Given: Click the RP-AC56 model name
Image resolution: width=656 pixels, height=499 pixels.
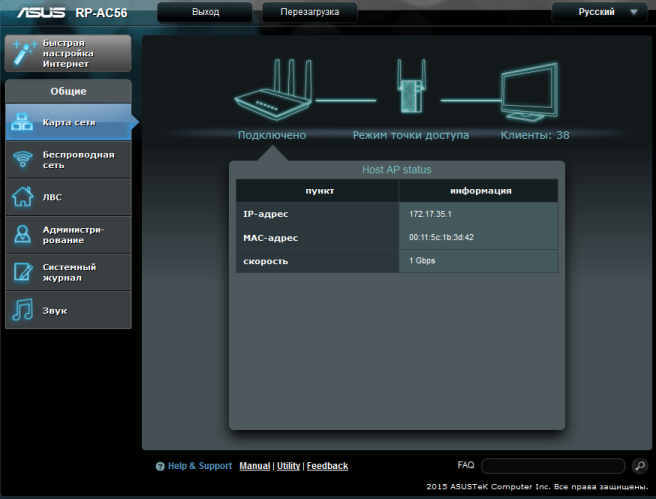Looking at the screenshot, I should coord(102,13).
